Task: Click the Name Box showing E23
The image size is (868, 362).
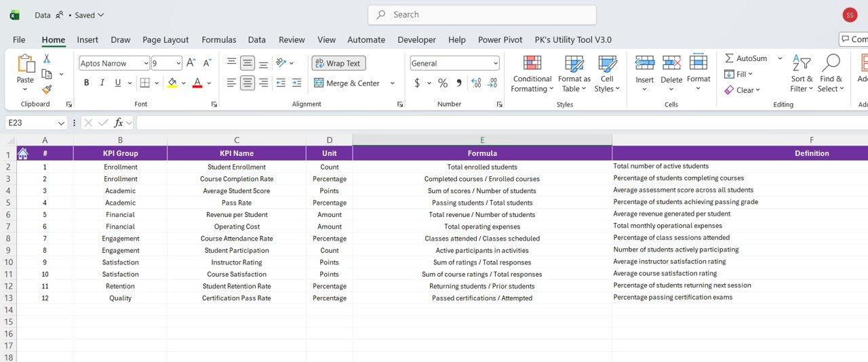Action: (31, 123)
